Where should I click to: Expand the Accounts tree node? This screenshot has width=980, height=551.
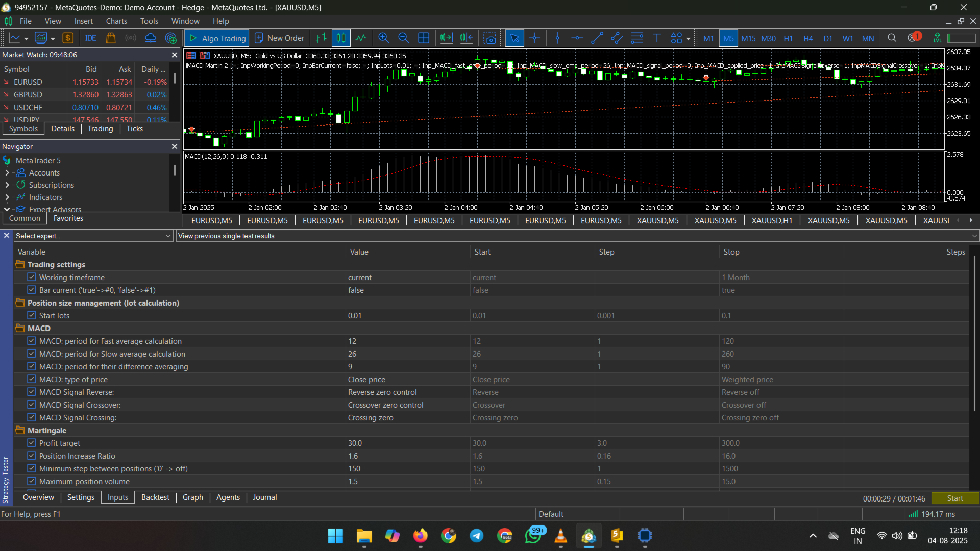coord(7,173)
